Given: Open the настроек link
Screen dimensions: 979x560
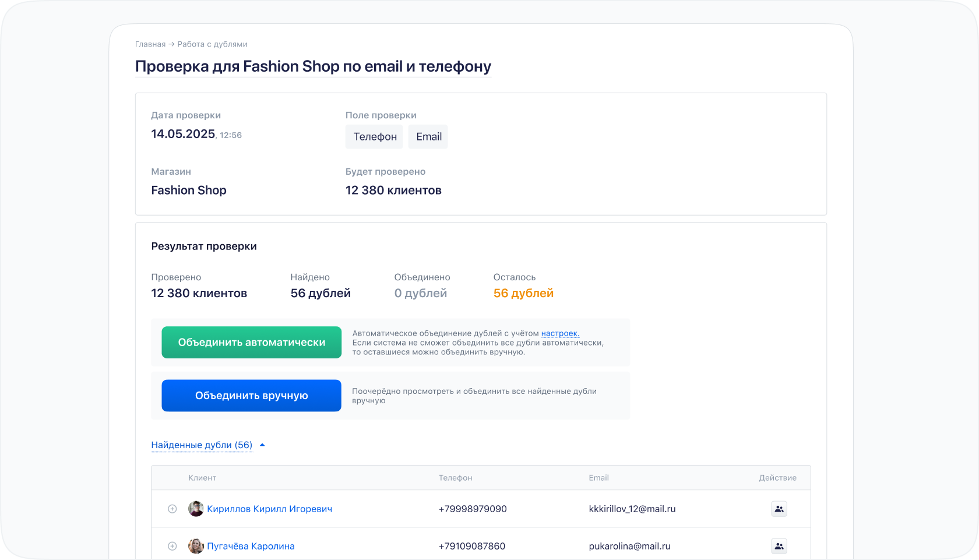Looking at the screenshot, I should click(560, 333).
